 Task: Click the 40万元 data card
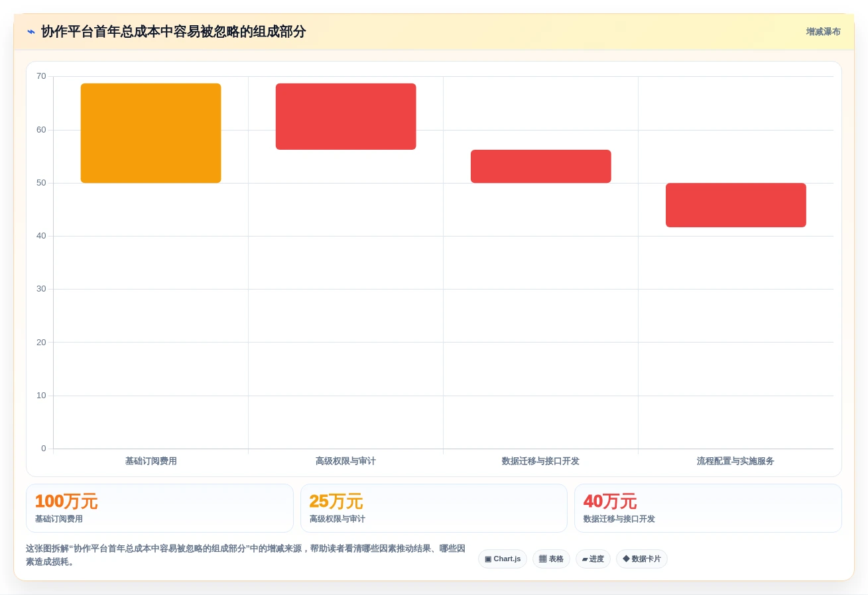708,508
